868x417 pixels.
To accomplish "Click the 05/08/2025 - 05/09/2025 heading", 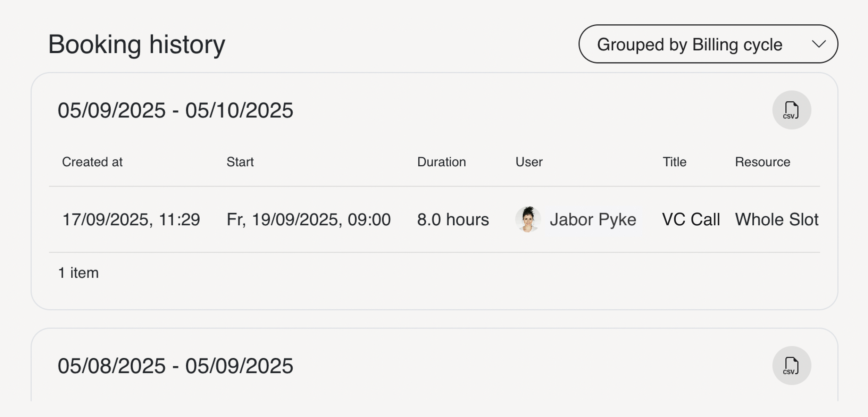I will click(175, 366).
